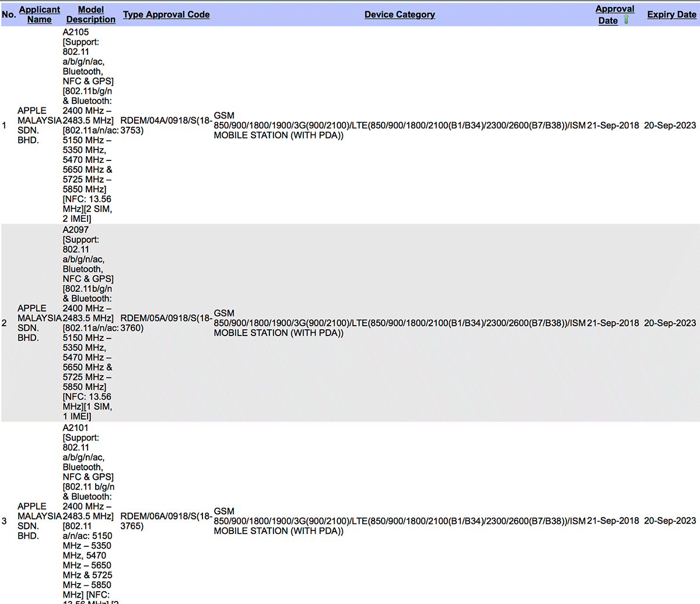
Task: Click row number 2 in the table
Action: tap(5, 323)
